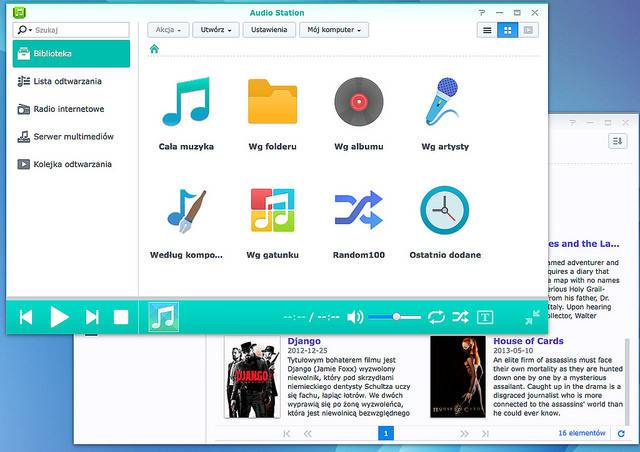Click the sort button in background window

tap(618, 141)
